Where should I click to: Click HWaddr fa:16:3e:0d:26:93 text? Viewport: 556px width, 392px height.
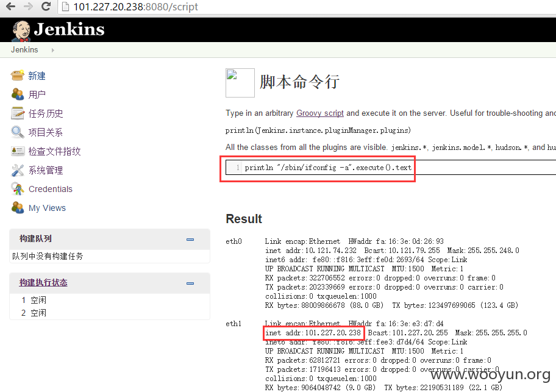396,241
